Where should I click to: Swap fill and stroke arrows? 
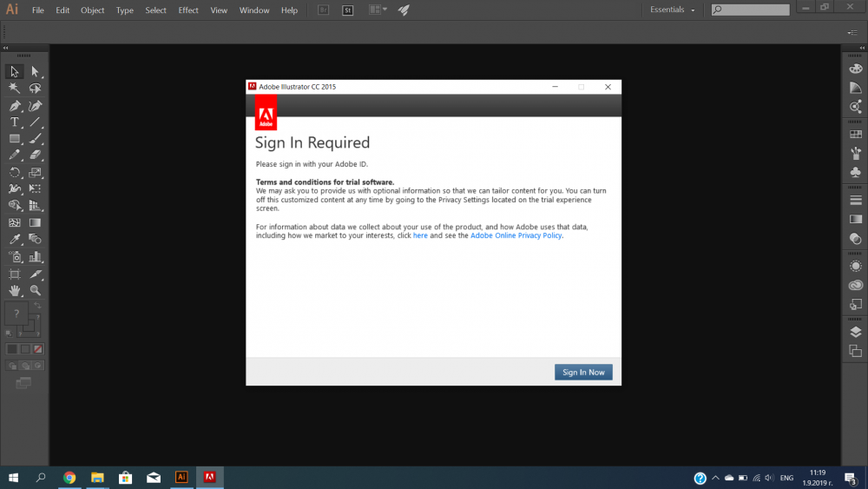click(37, 306)
